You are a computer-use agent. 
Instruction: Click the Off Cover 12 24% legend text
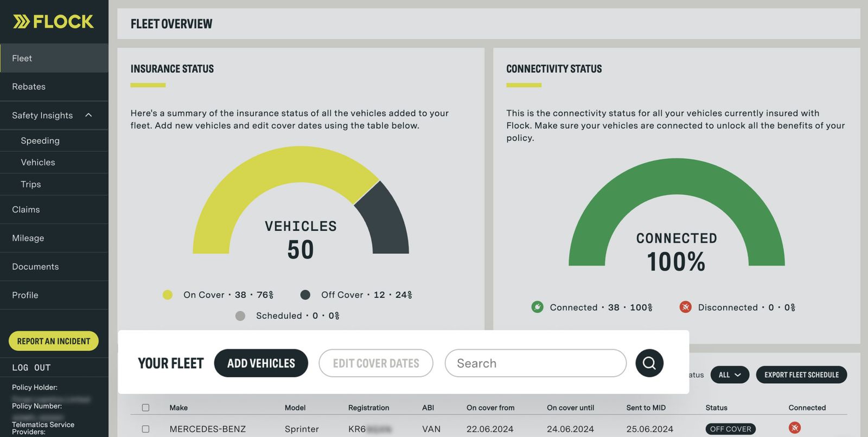(367, 295)
